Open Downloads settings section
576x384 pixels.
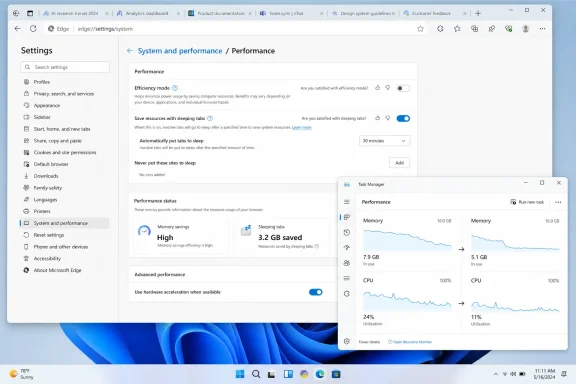point(65,176)
